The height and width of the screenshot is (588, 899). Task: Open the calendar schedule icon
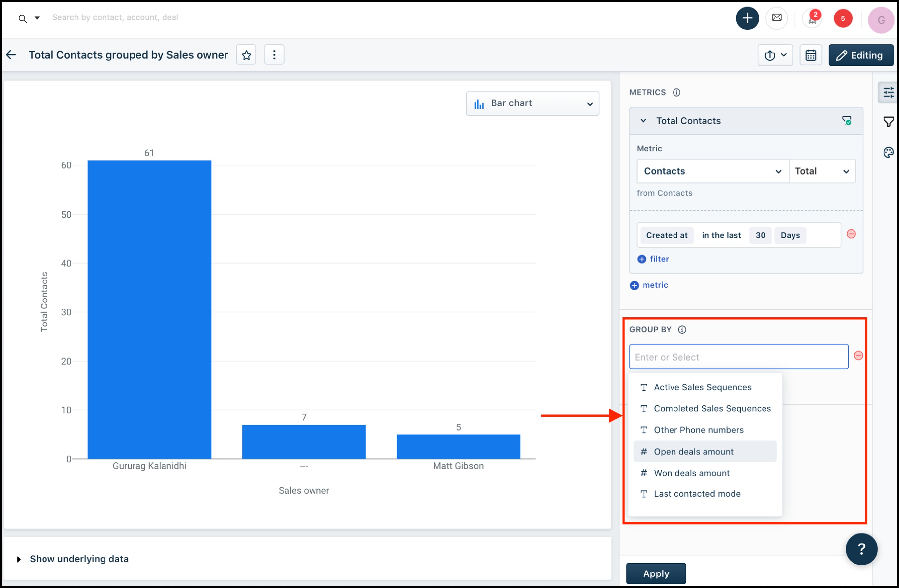811,55
